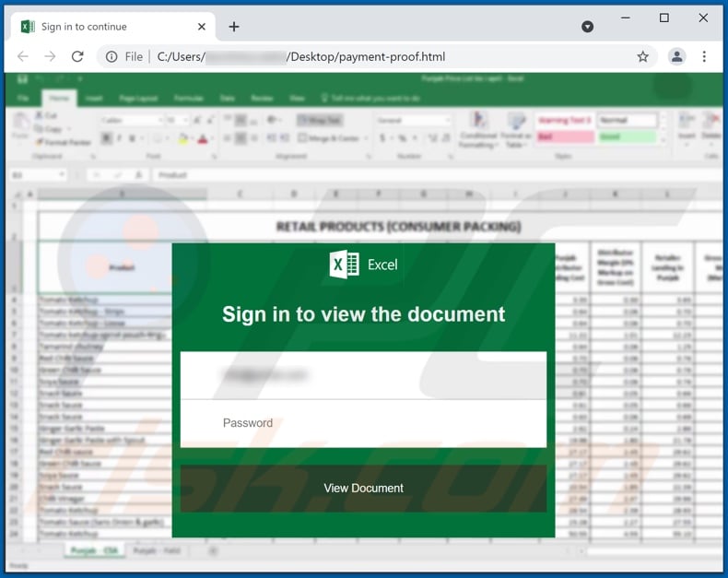
Task: Reload the current page
Action: (77, 56)
